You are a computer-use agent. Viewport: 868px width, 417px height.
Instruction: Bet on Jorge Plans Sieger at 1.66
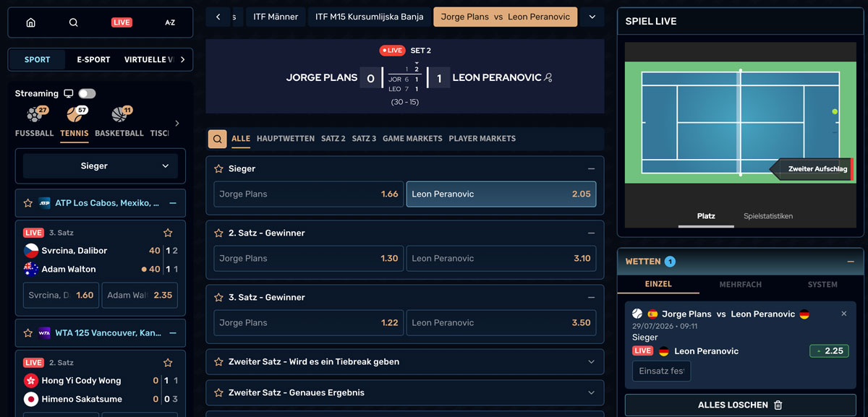coord(309,194)
